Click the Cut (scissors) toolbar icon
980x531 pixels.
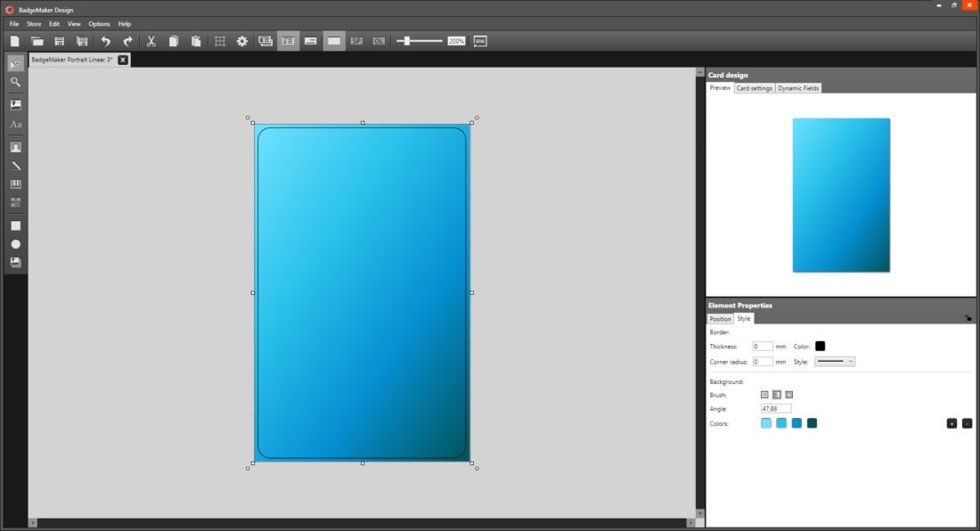point(151,41)
